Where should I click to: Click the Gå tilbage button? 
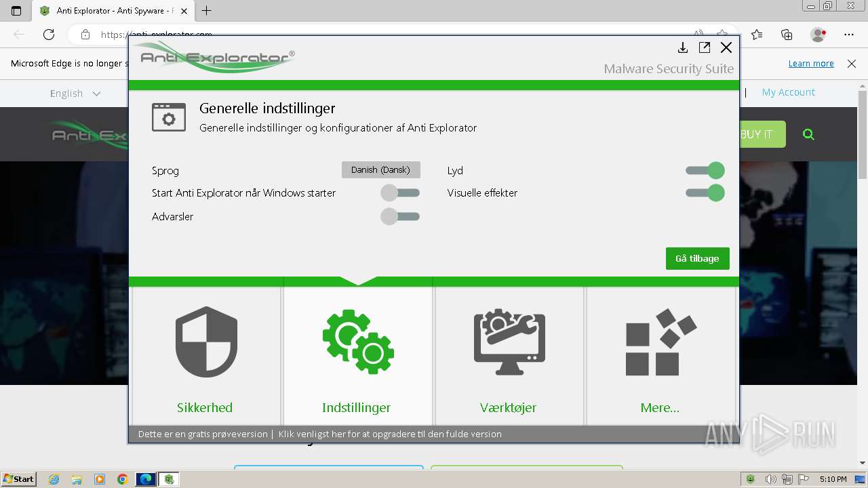[x=697, y=258]
